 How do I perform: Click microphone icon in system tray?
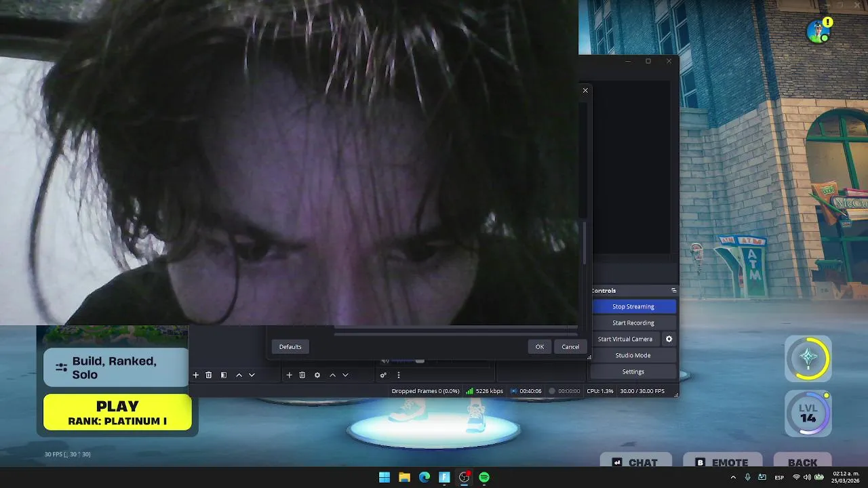pos(748,477)
